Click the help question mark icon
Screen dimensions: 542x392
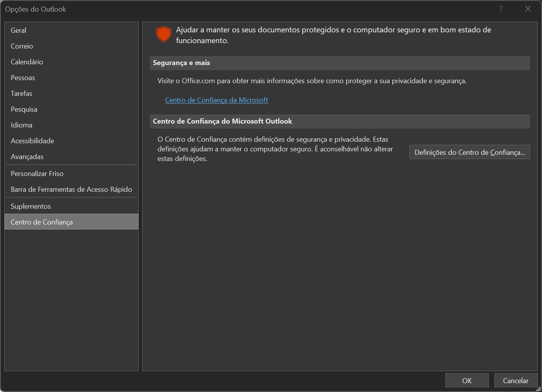tap(501, 9)
